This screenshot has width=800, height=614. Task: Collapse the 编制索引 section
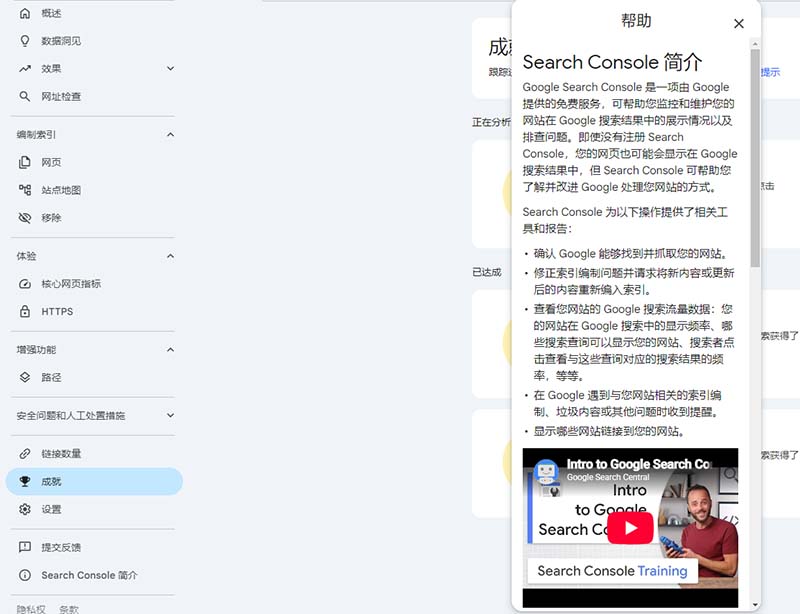(x=170, y=135)
